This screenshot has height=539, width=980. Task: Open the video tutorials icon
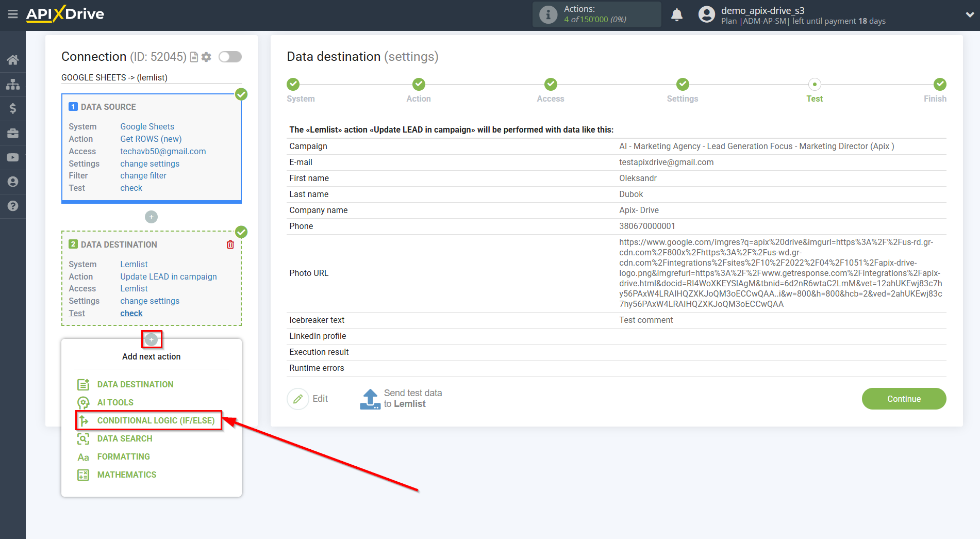point(13,157)
